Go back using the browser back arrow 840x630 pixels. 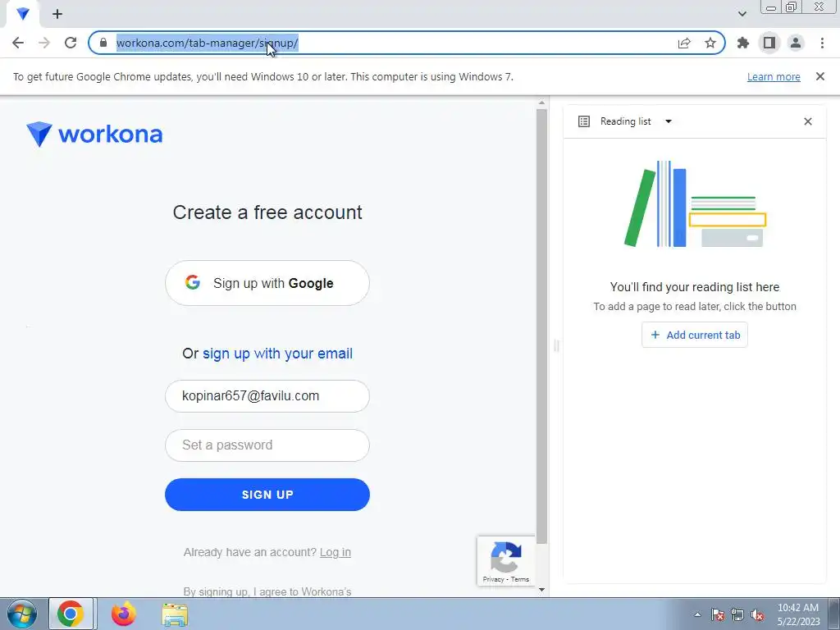18,43
